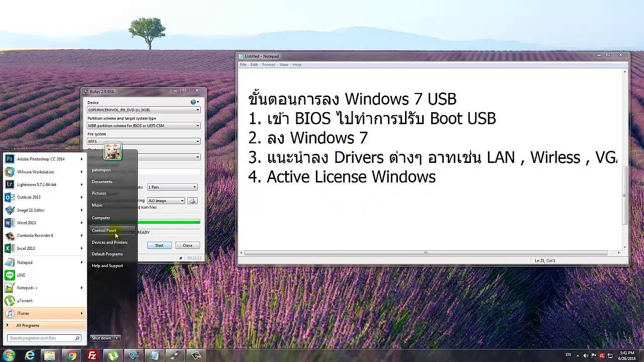The height and width of the screenshot is (362, 644).
Task: Click the red Avira antivirus tray icon
Action: tap(602, 355)
